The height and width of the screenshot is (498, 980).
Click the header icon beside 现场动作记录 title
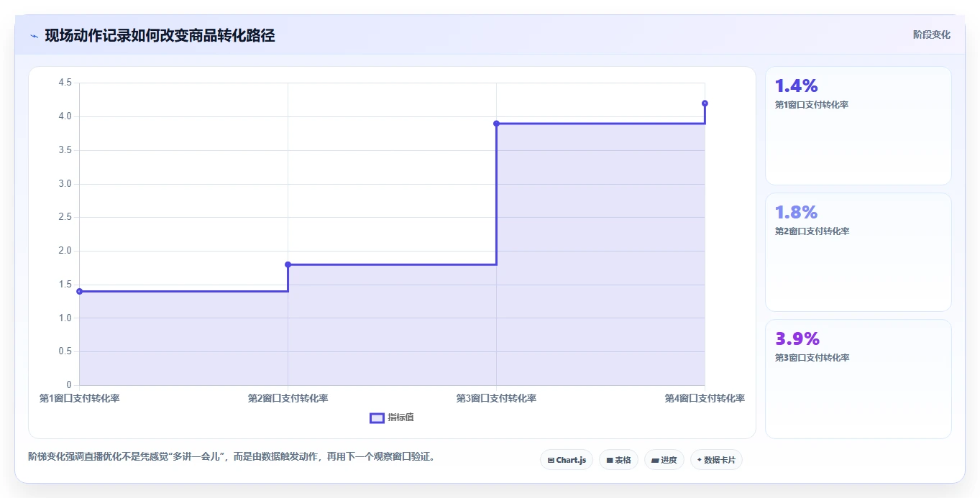34,36
